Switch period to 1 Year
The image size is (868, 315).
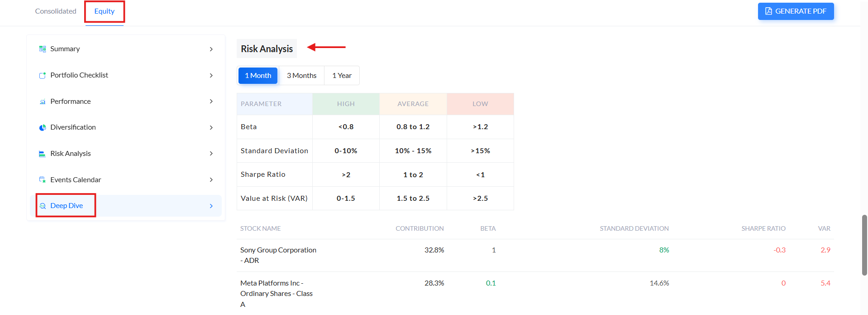point(342,76)
